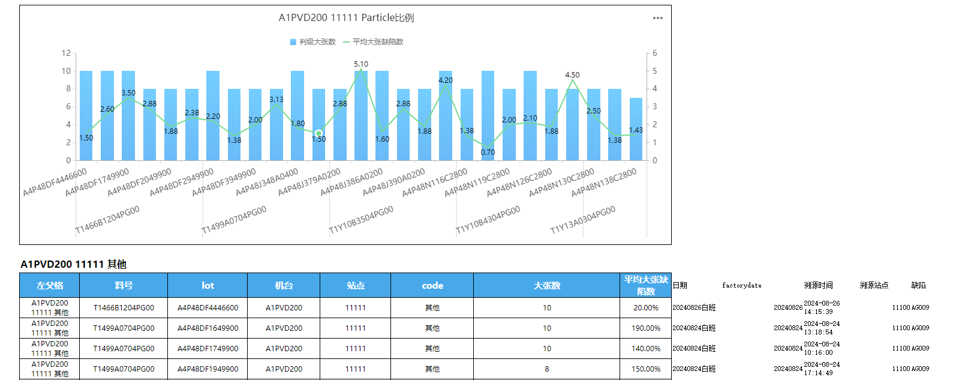
Task: Click the 平均大张缺陷数 column header
Action: pos(646,285)
